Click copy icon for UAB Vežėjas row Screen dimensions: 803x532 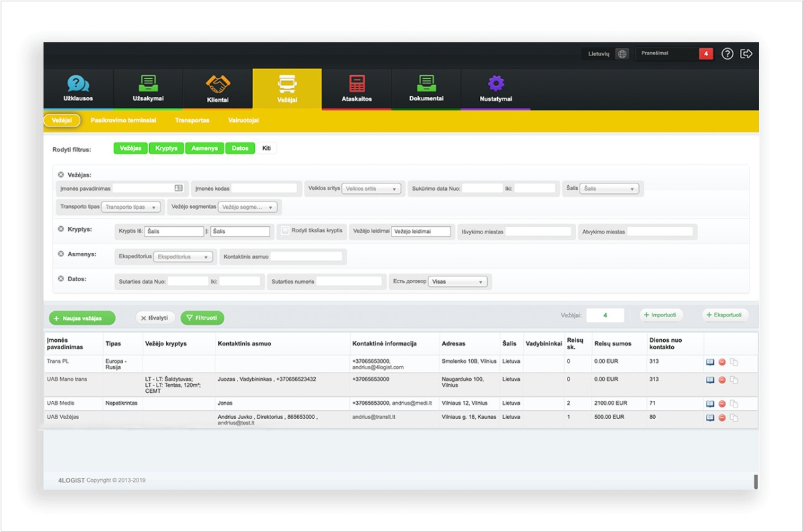pos(734,418)
